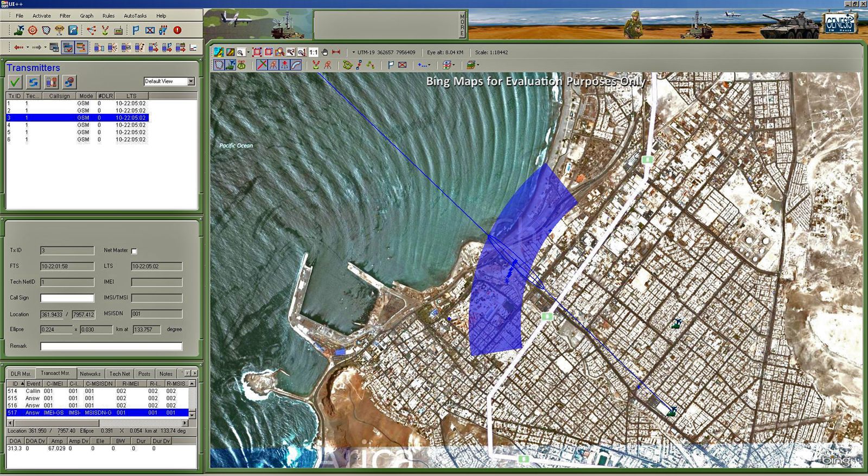This screenshot has width=868, height=476.
Task: Toggle the window sync arrows button
Action: [x=81, y=48]
